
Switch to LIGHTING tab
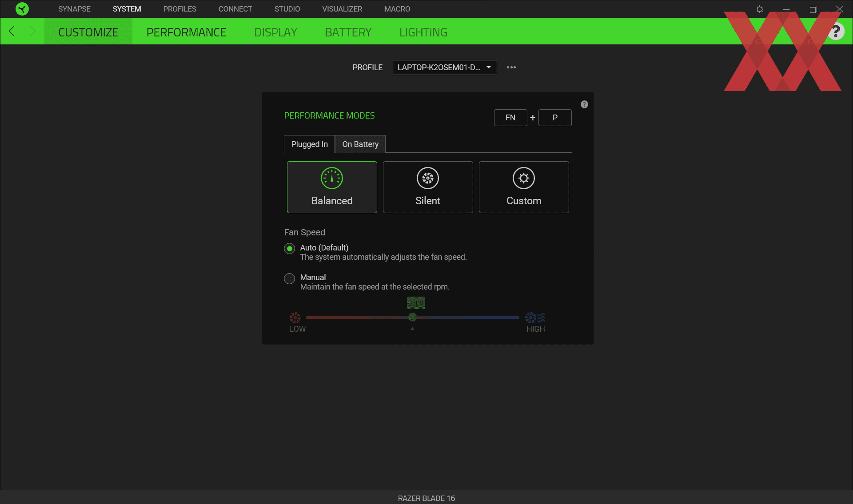tap(423, 32)
